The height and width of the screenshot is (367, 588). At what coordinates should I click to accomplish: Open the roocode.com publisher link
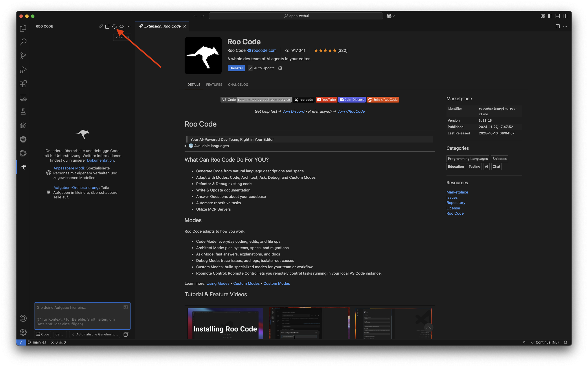tap(264, 50)
